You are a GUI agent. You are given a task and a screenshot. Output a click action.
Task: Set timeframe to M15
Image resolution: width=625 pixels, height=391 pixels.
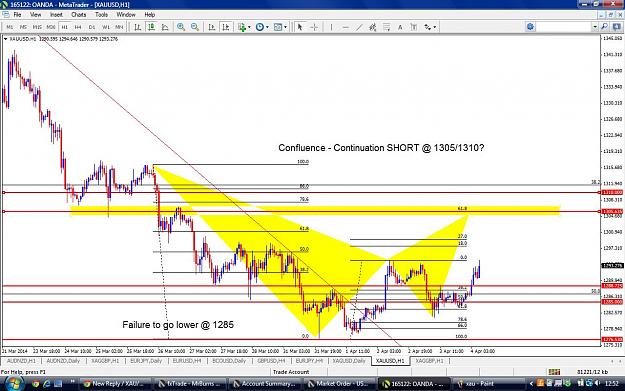click(37, 27)
